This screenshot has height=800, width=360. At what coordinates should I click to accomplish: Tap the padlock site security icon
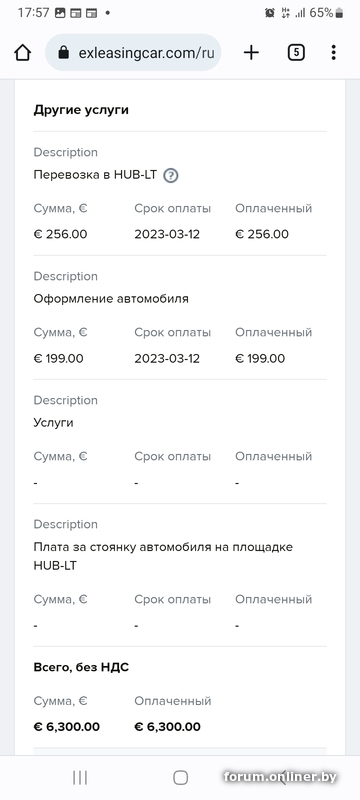(x=63, y=53)
